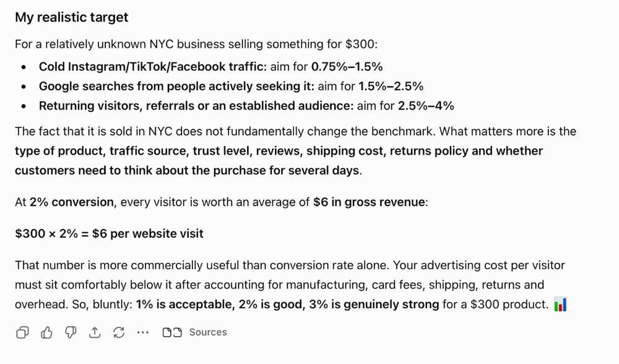Screen dimensions: 619x364
Task: Regenerate the response with the circular arrows icon
Action: coord(119,332)
